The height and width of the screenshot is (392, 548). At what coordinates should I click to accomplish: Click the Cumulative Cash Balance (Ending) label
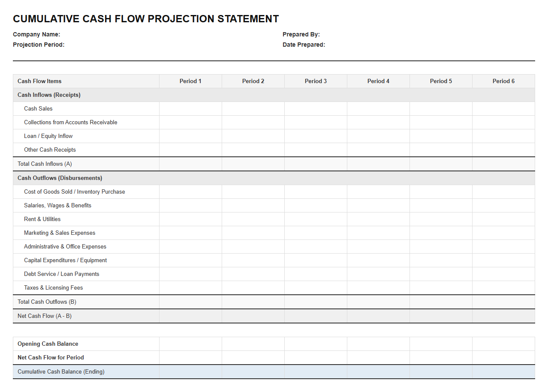(x=61, y=371)
